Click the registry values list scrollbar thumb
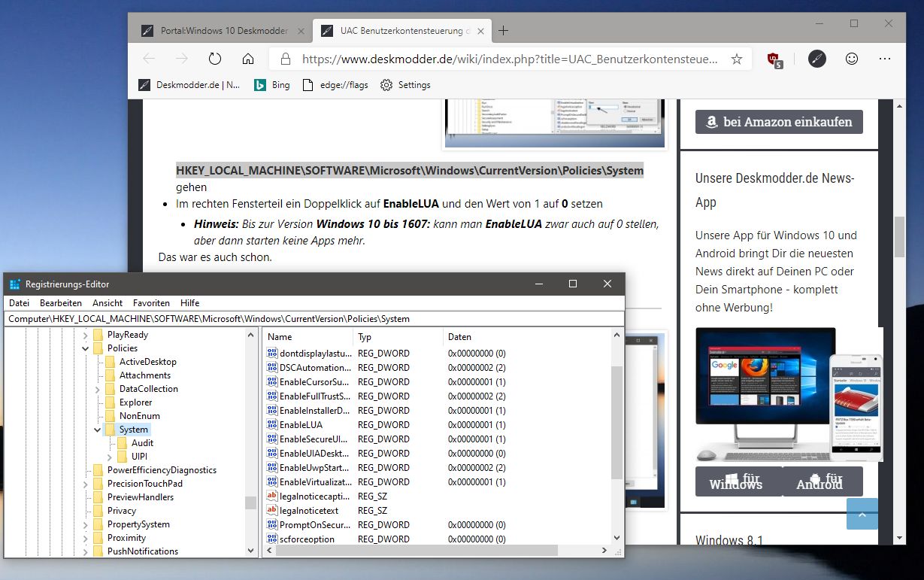The height and width of the screenshot is (580, 924). [x=617, y=423]
